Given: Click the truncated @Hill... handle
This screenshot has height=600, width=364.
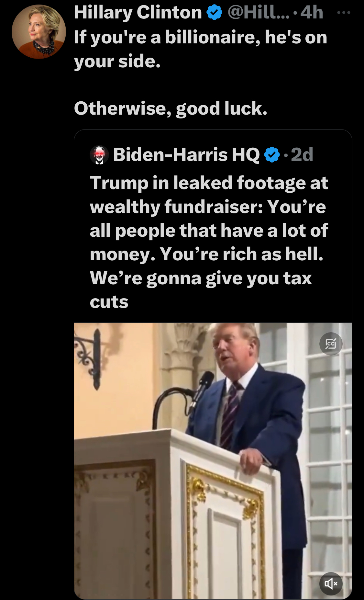Looking at the screenshot, I should tap(259, 13).
